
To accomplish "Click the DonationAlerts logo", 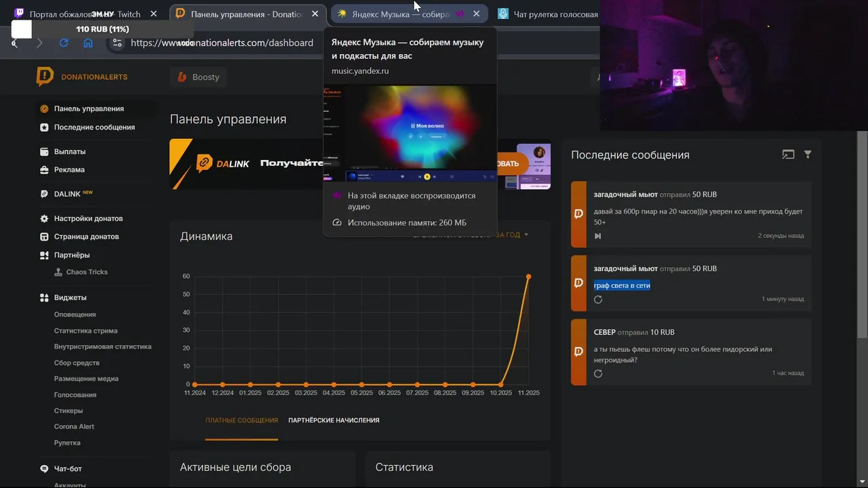I will coord(81,77).
